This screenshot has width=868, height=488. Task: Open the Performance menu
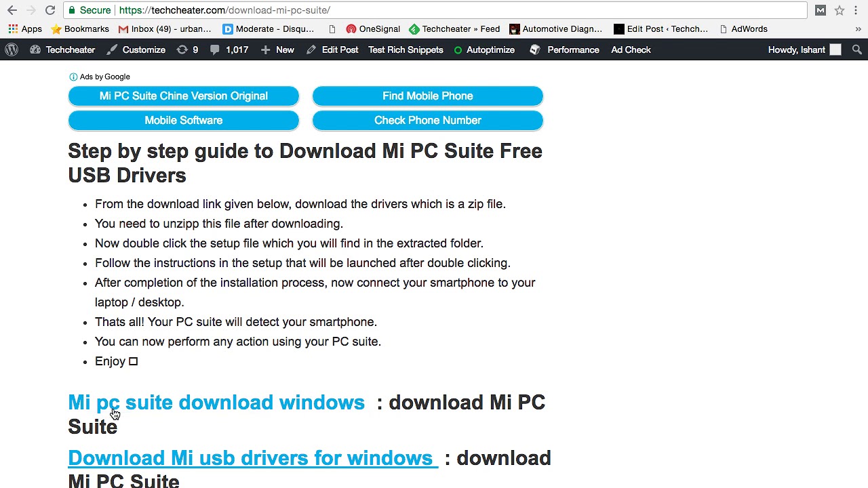click(565, 49)
